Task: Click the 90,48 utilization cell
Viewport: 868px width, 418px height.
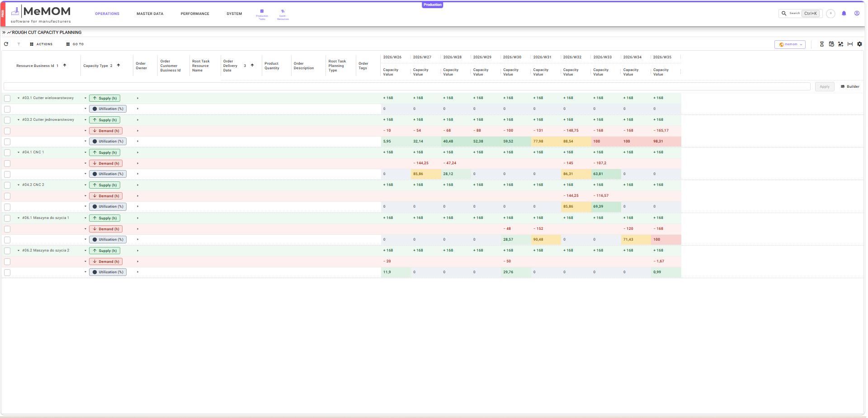Action: click(546, 240)
